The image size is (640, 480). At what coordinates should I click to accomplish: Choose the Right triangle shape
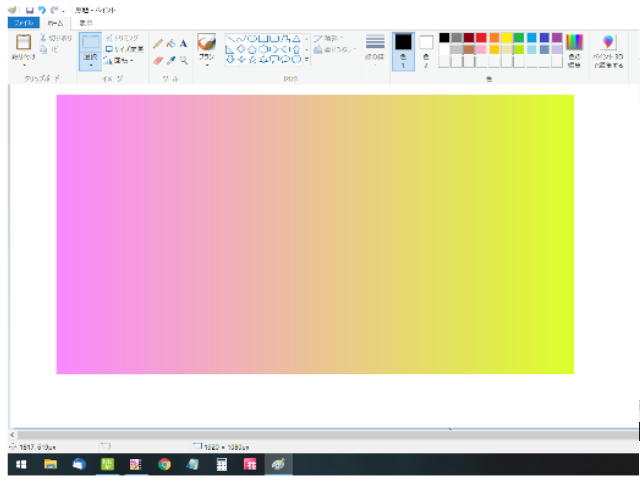pyautogui.click(x=231, y=49)
